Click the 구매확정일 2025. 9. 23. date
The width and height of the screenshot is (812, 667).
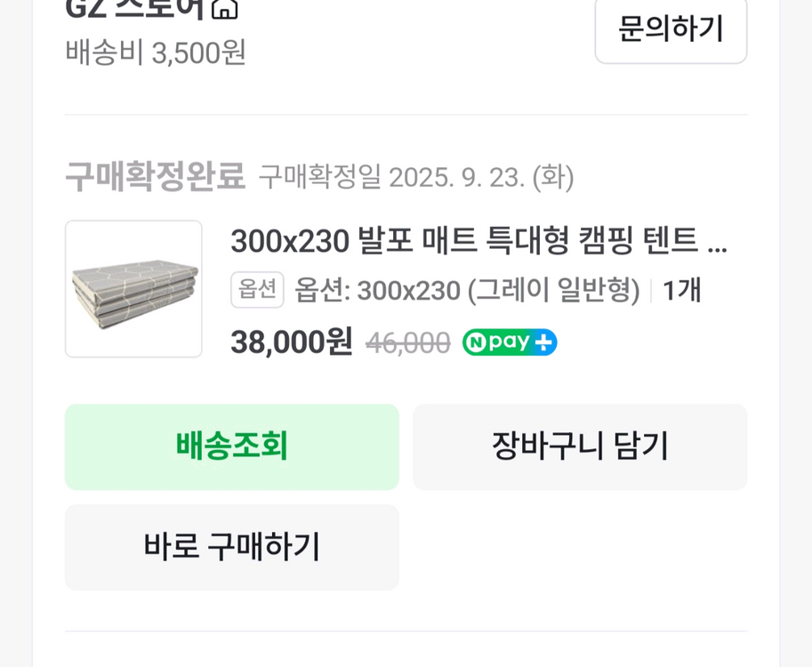[416, 177]
